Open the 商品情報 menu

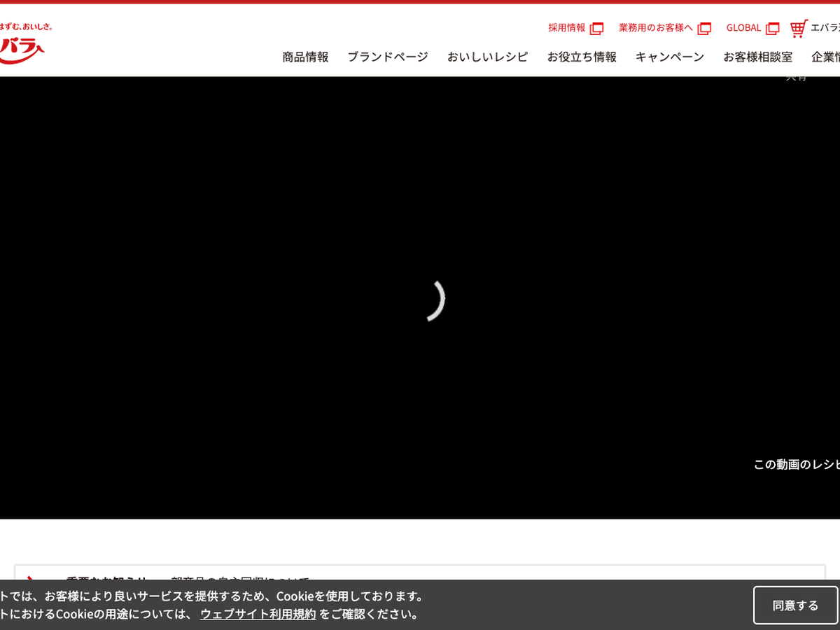[x=305, y=57]
